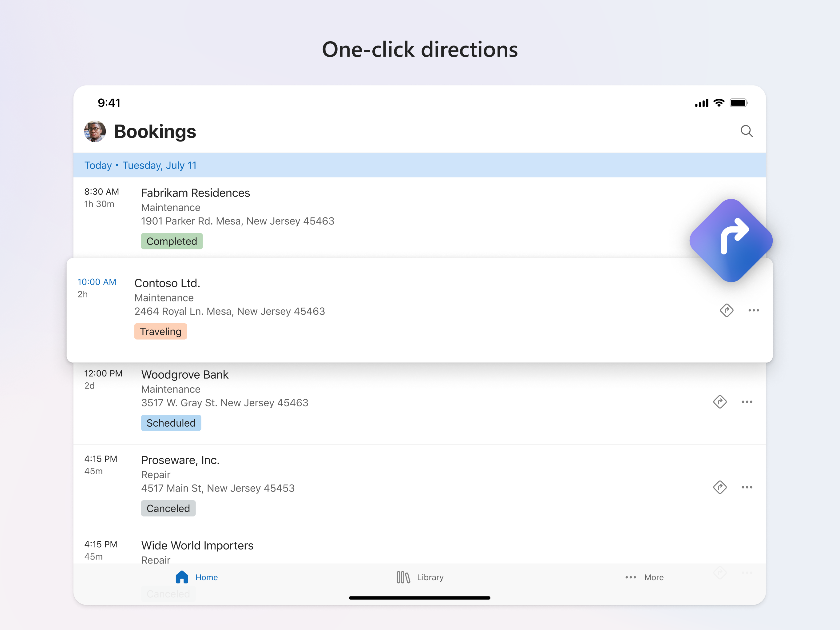Switch to the Home tab
The width and height of the screenshot is (840, 630).
pyautogui.click(x=206, y=577)
